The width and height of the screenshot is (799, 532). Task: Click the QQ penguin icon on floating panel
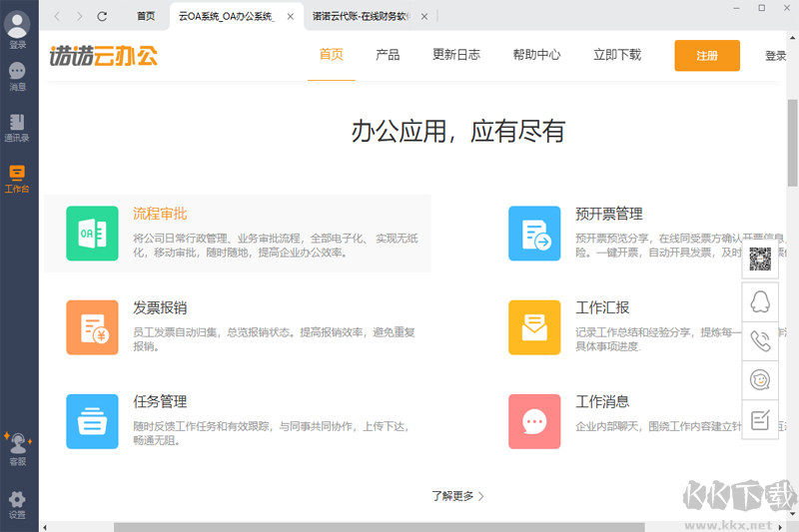click(760, 299)
